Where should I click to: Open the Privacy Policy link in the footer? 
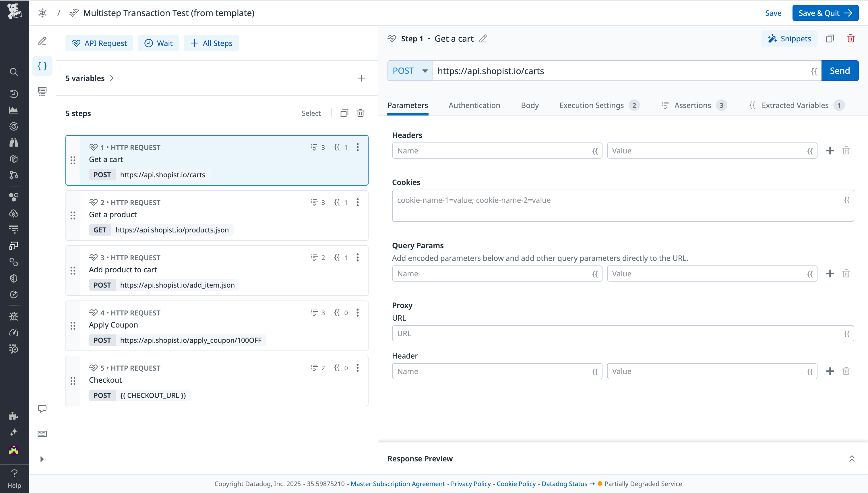coord(470,484)
